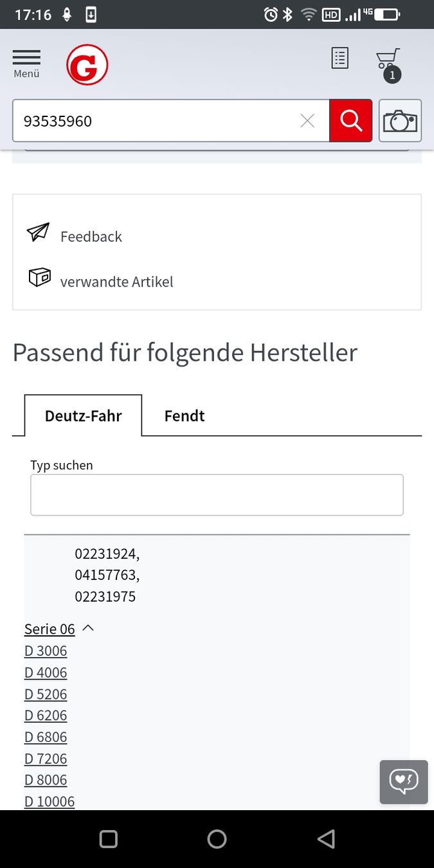The image size is (434, 868).
Task: Open the order list icon
Action: click(x=339, y=59)
